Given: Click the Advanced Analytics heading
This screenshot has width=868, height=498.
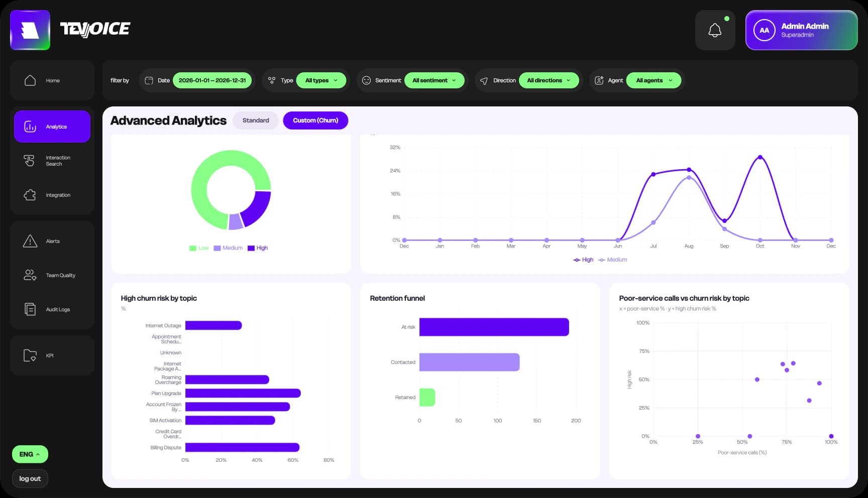Looking at the screenshot, I should (x=168, y=120).
